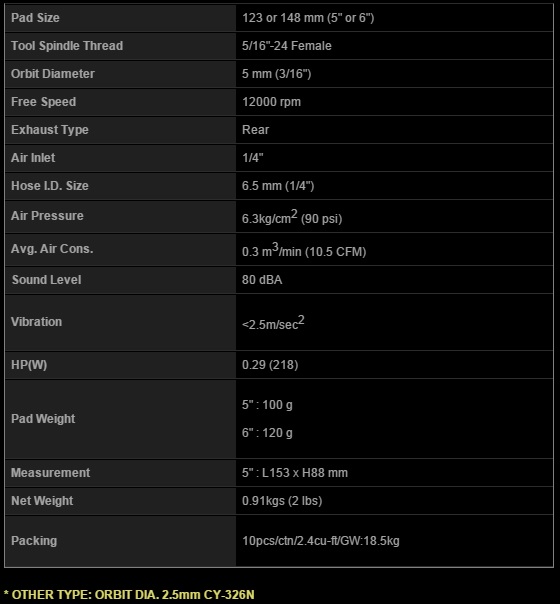Click the Vibration row label
560x604 pixels.
(36, 322)
